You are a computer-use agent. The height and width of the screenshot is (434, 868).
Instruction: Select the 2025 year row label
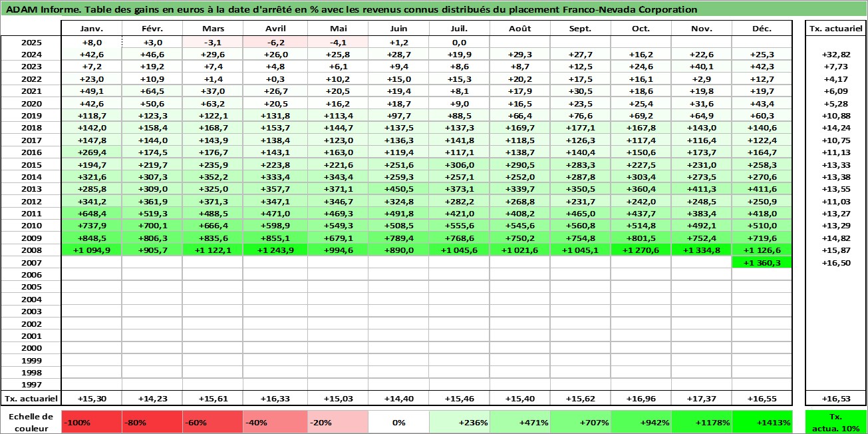pos(31,42)
